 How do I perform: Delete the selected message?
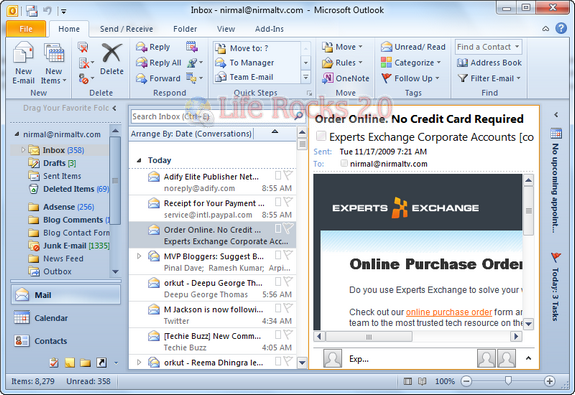pyautogui.click(x=111, y=59)
